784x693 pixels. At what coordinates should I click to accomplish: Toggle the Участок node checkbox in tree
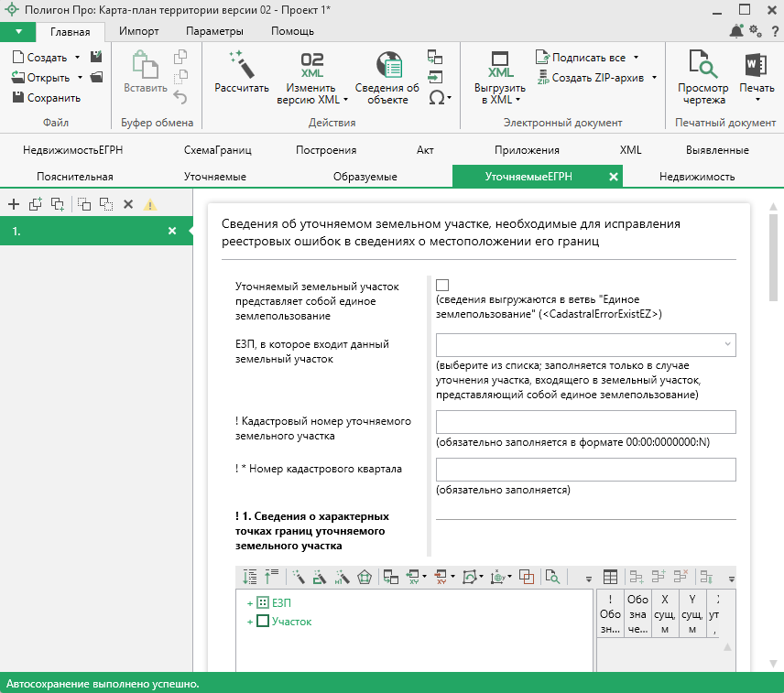263,622
